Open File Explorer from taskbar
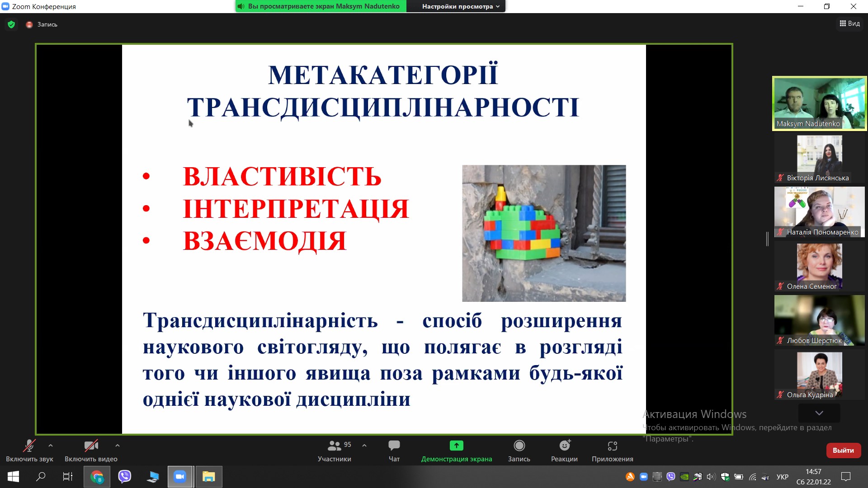 (x=208, y=477)
